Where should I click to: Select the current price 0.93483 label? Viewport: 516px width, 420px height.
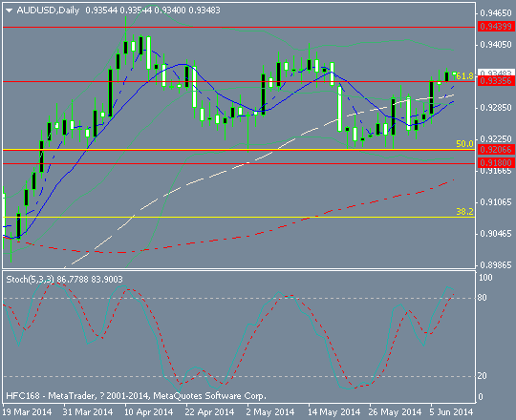coord(496,73)
